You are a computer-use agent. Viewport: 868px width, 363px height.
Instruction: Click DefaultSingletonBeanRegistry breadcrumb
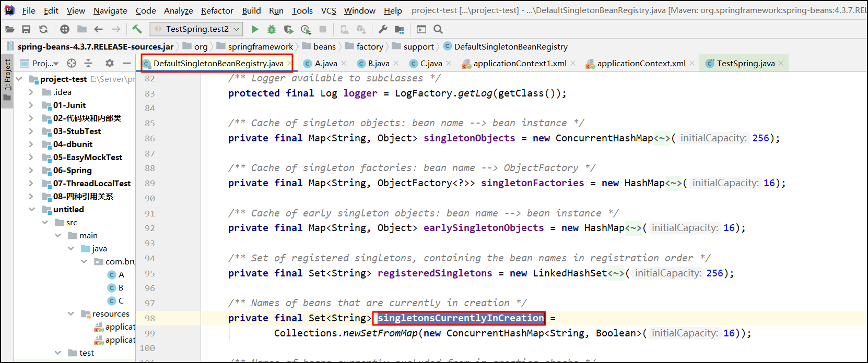(511, 46)
